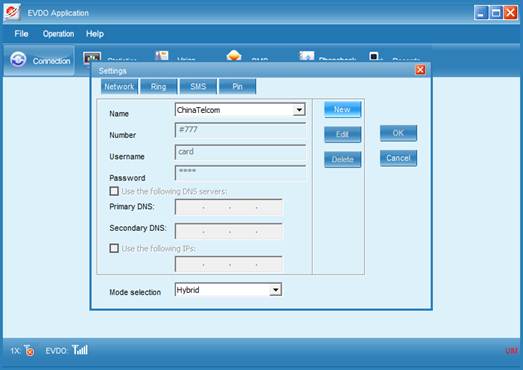Click the Edit profile button
This screenshot has height=370, width=523.
pos(342,134)
